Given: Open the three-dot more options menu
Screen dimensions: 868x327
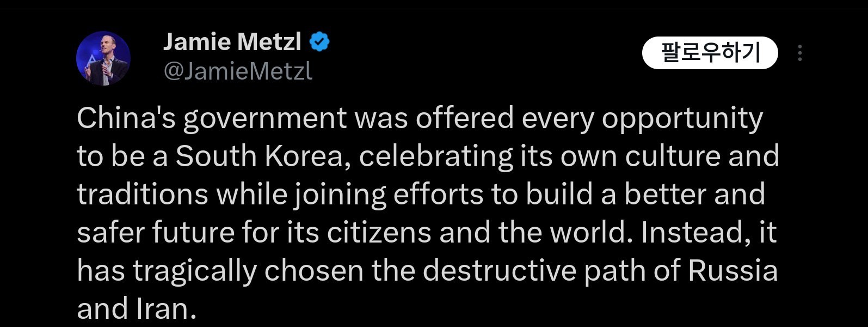Looking at the screenshot, I should point(799,53).
